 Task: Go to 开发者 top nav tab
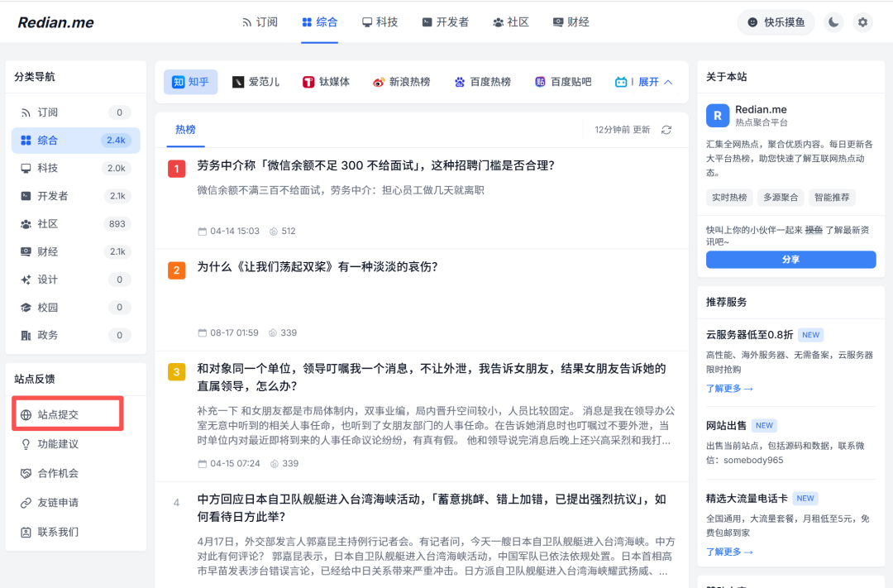coord(446,22)
